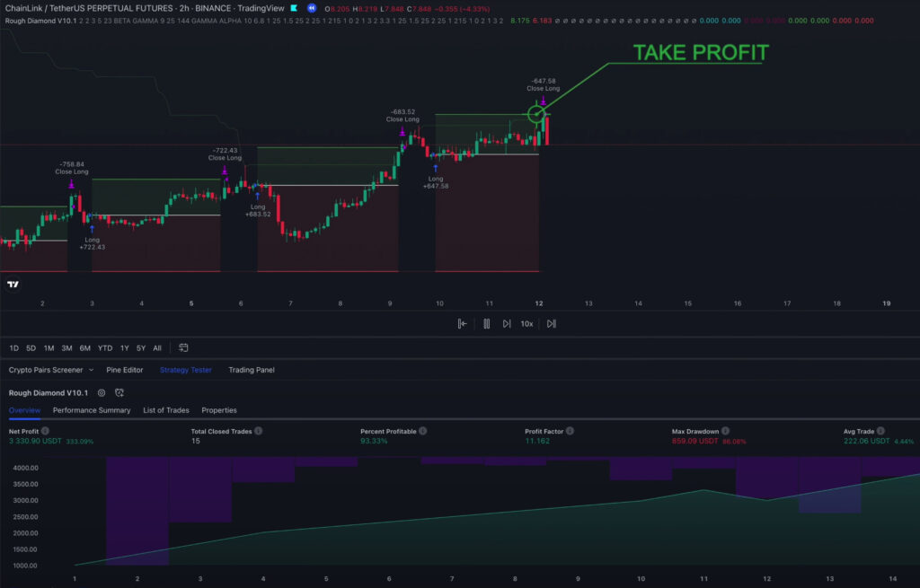Pause the bar replay playback
This screenshot has height=588, width=920.
(486, 324)
